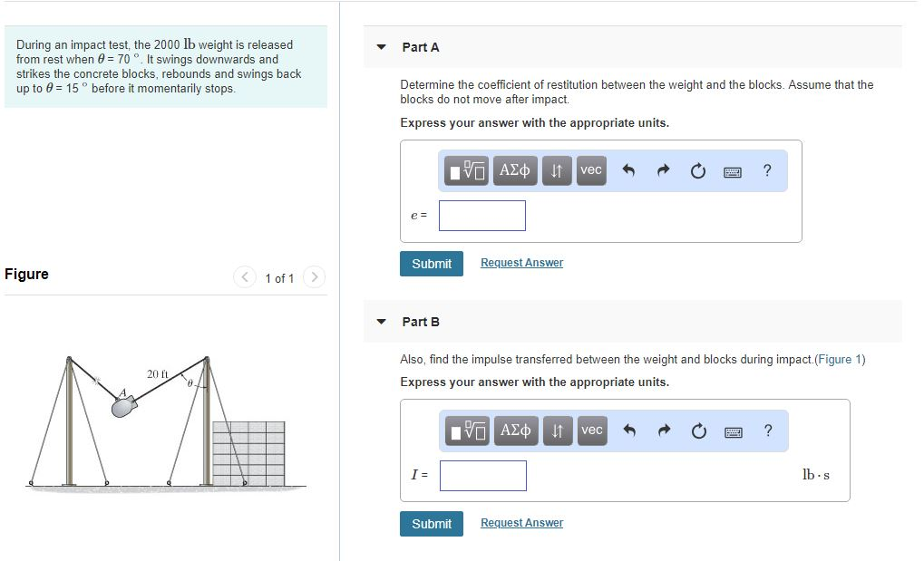This screenshot has width=924, height=561.
Task: Reset the Part A answer input
Action: click(x=697, y=170)
